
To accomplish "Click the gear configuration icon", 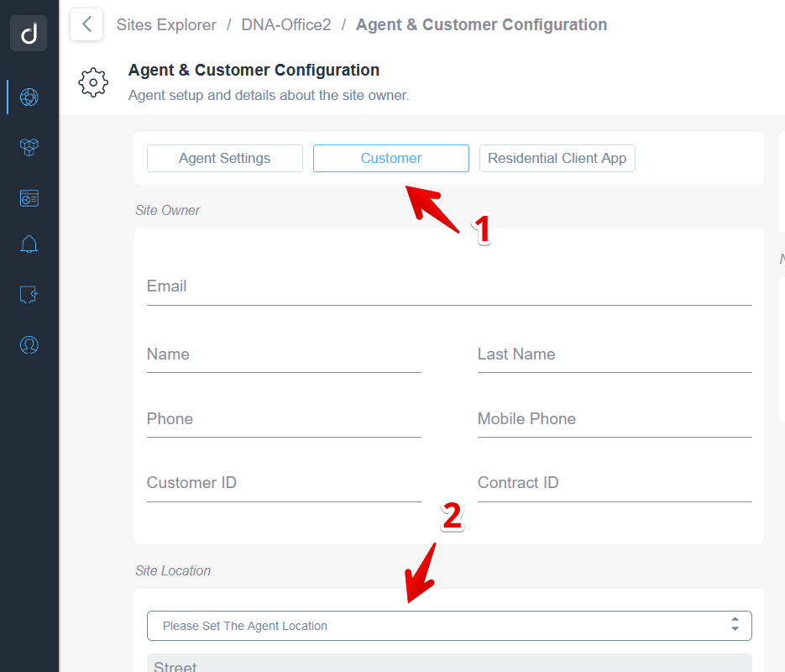I will tap(93, 82).
